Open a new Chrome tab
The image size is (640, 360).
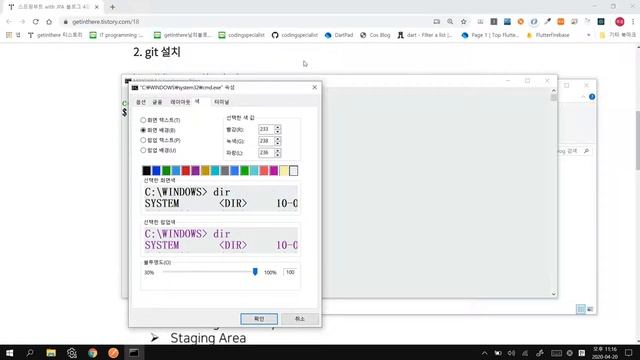pyautogui.click(x=112, y=7)
